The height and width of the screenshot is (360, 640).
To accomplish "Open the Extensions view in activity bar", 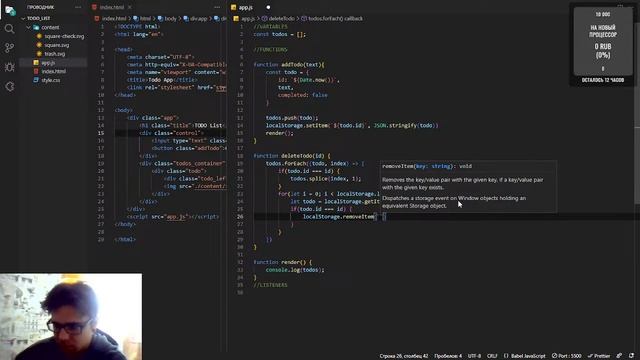I will point(9,87).
